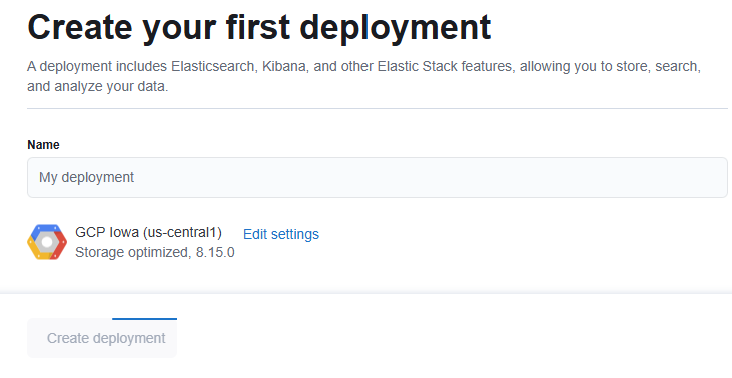The height and width of the screenshot is (378, 732).
Task: Click 'and analyze your data.' description line
Action: pos(97,86)
